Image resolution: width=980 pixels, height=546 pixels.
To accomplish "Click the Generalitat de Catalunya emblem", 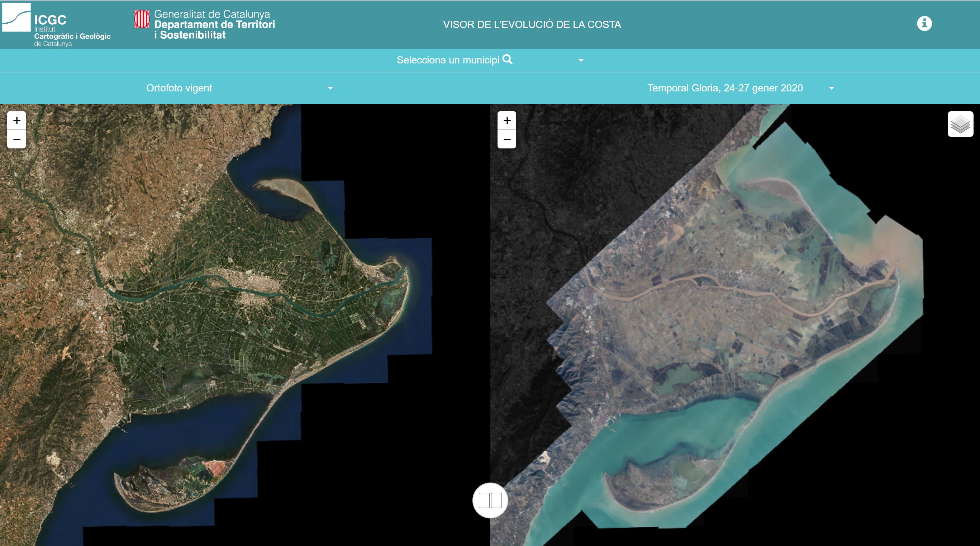I will [x=142, y=19].
